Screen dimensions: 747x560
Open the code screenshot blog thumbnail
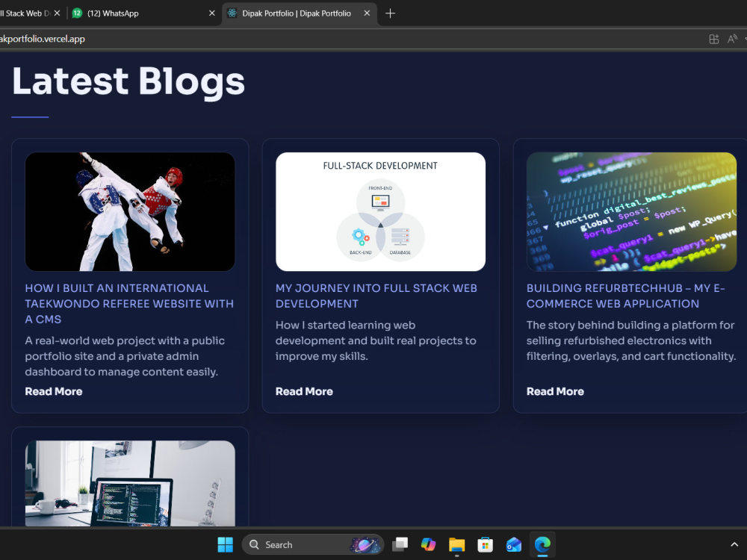[x=631, y=211]
